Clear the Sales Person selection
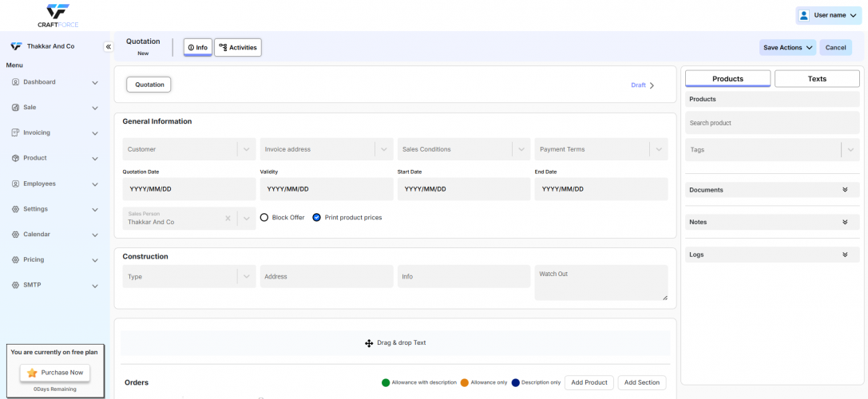Viewport: 868px width, 399px height. click(x=228, y=218)
